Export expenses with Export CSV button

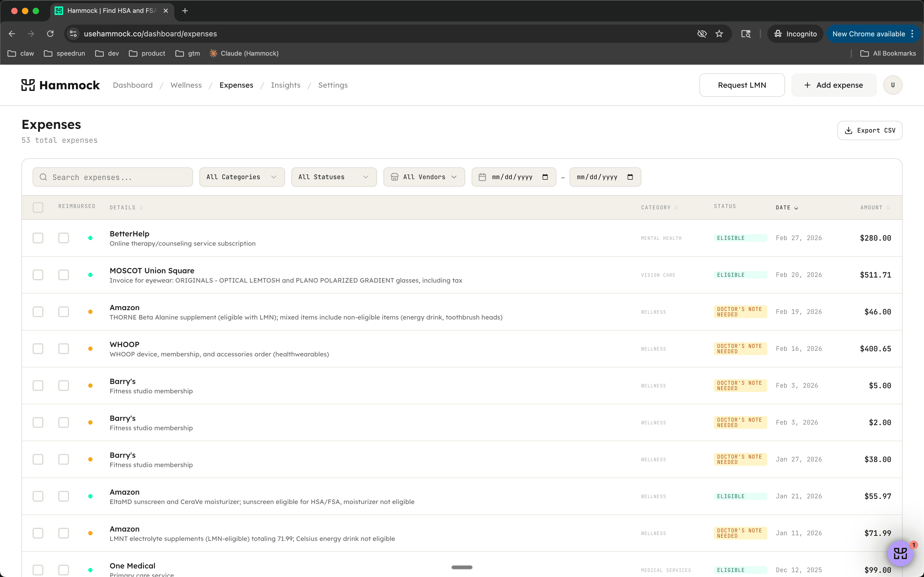coord(870,130)
